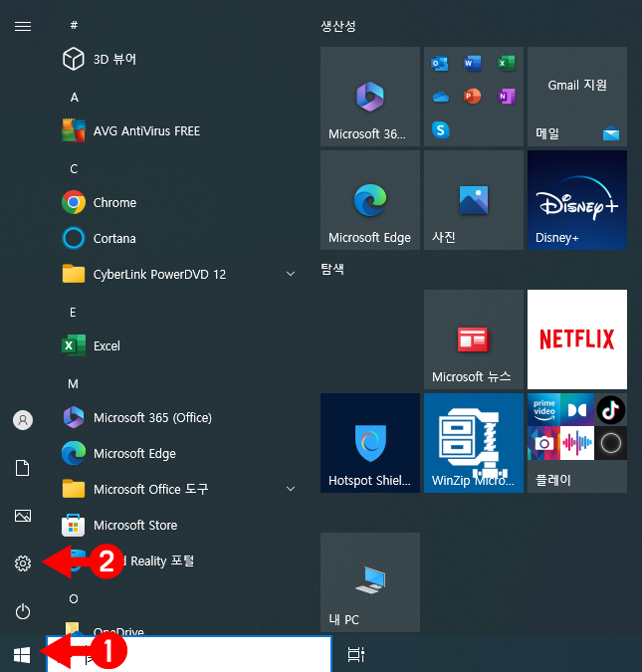This screenshot has height=672, width=642.
Task: Open OneNote in the Office tile group
Action: coord(507,97)
